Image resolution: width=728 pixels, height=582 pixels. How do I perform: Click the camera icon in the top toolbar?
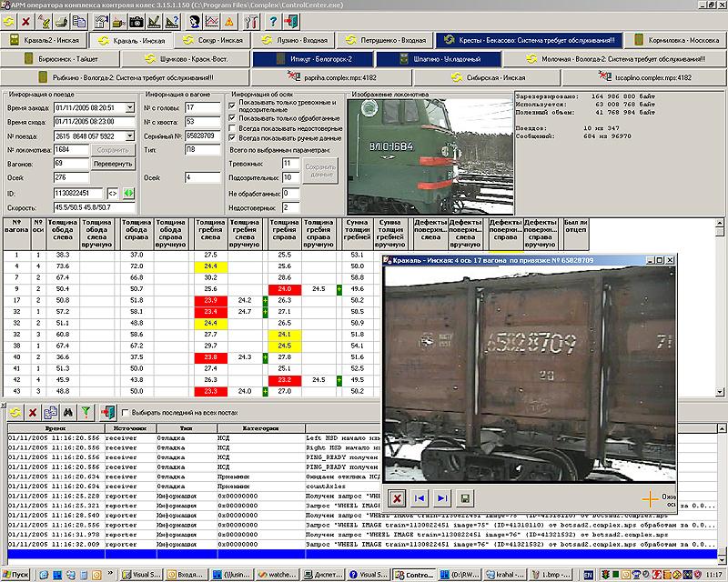(x=136, y=21)
